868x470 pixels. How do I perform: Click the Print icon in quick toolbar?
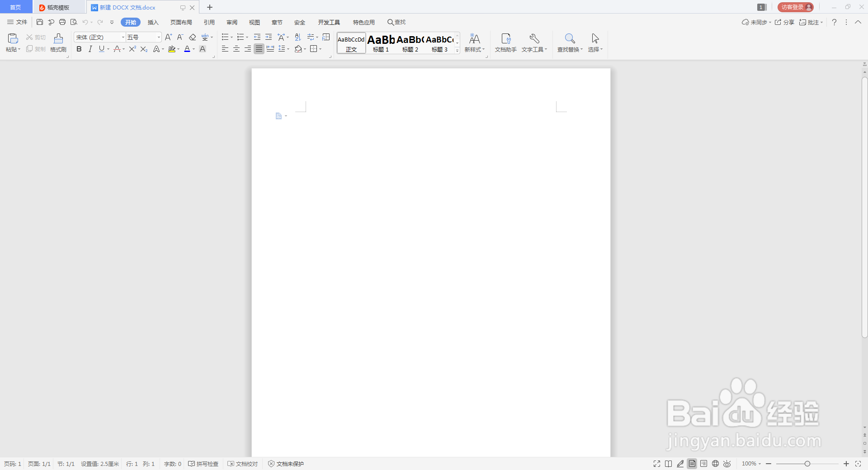coord(62,22)
